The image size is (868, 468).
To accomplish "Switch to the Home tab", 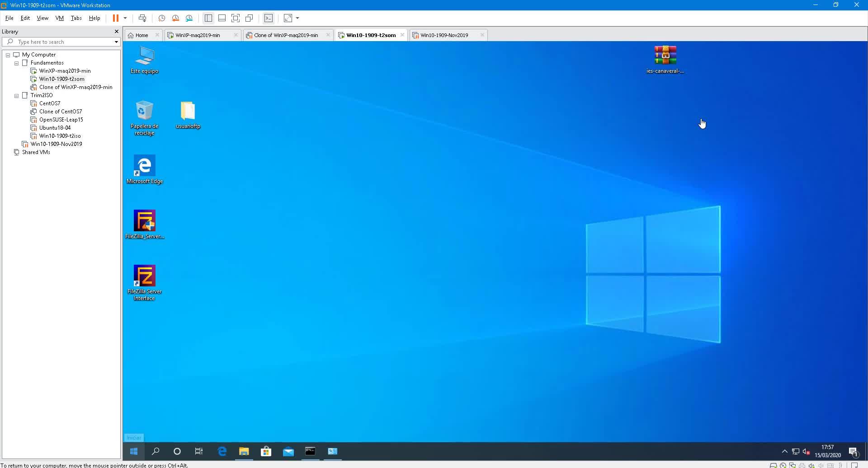I will (x=142, y=35).
